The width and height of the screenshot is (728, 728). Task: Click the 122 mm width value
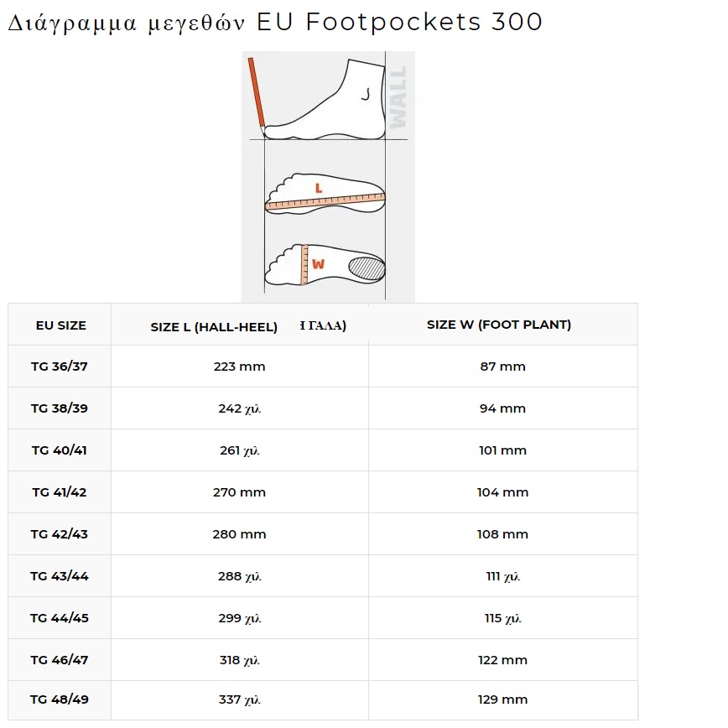click(x=502, y=660)
